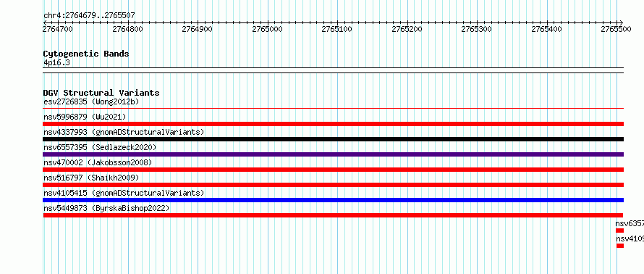Screen dimensions: 644x274
Task: Click the red bar under nsv470002
Action: click(333, 170)
